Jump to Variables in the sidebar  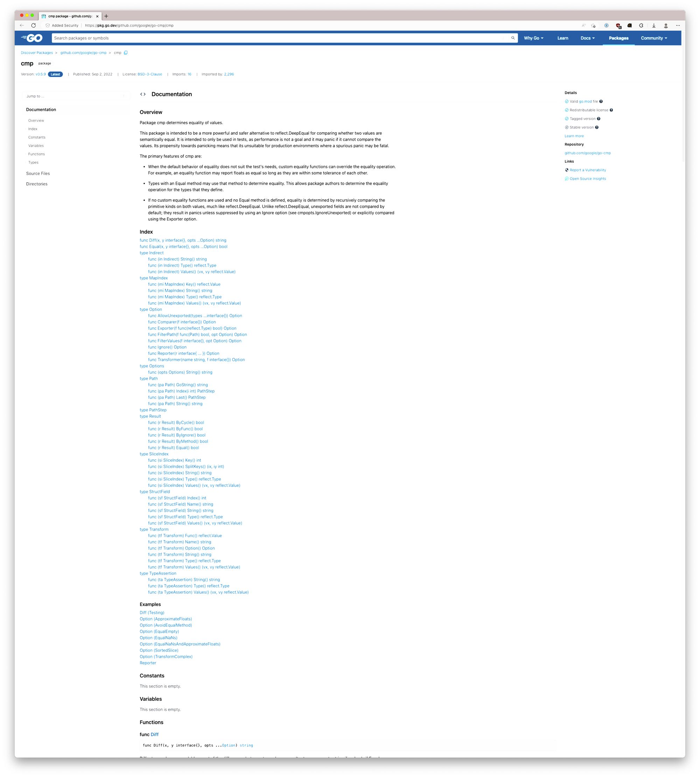click(x=36, y=146)
